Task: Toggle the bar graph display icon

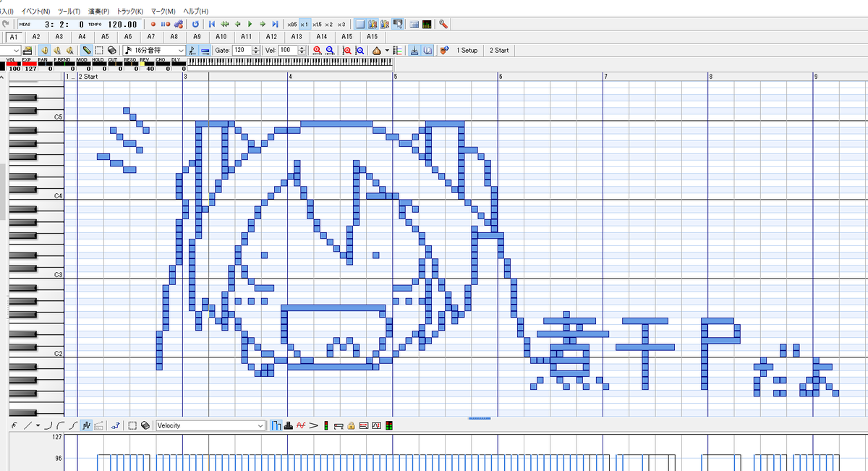Action: (276, 425)
